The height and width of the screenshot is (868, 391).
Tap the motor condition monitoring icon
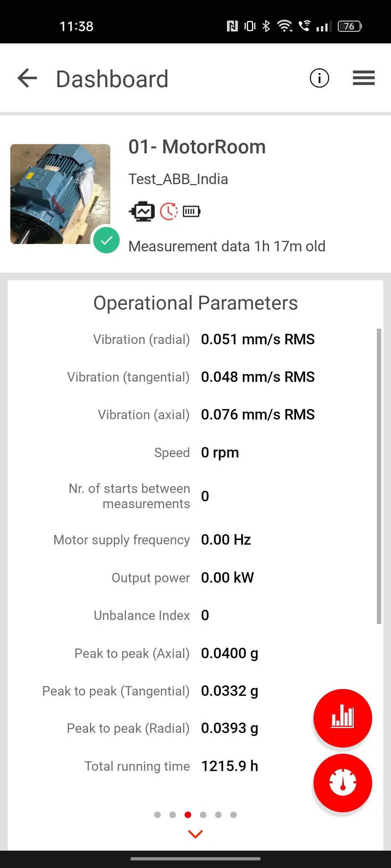142,212
